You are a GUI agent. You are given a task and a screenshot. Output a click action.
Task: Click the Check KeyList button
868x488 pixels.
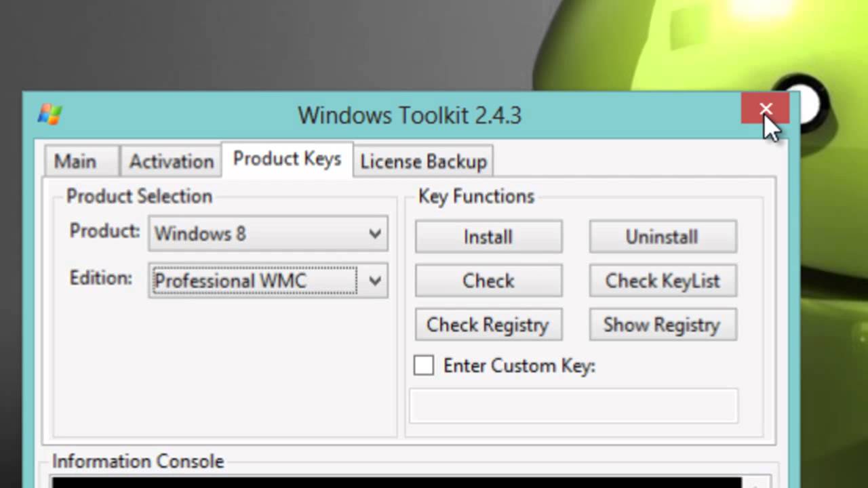pos(663,281)
